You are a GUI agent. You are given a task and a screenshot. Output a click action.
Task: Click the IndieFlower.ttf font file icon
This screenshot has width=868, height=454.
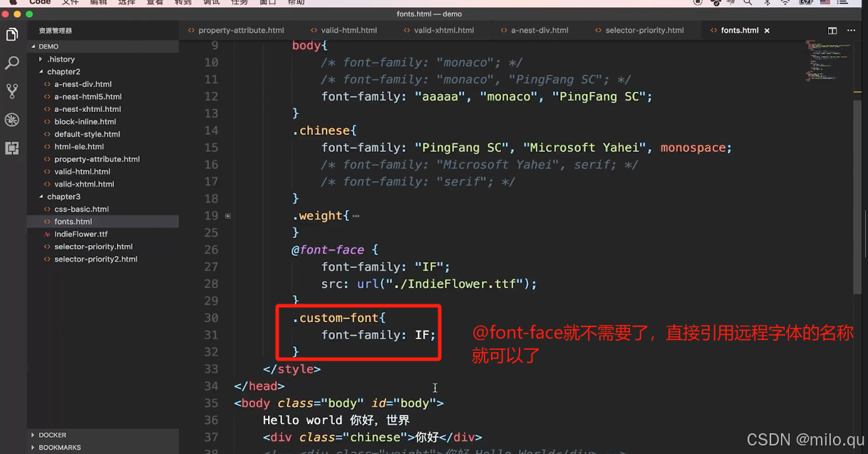pos(47,234)
